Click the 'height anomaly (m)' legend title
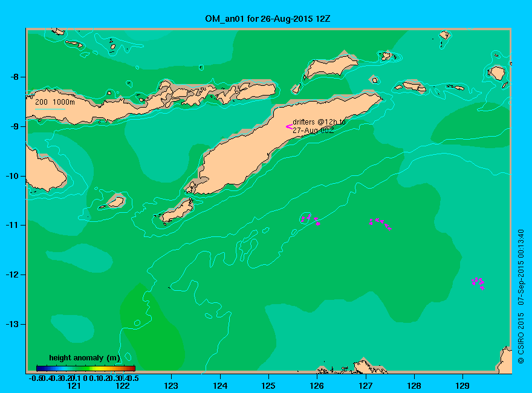The height and width of the screenshot is (393, 532). [85, 358]
